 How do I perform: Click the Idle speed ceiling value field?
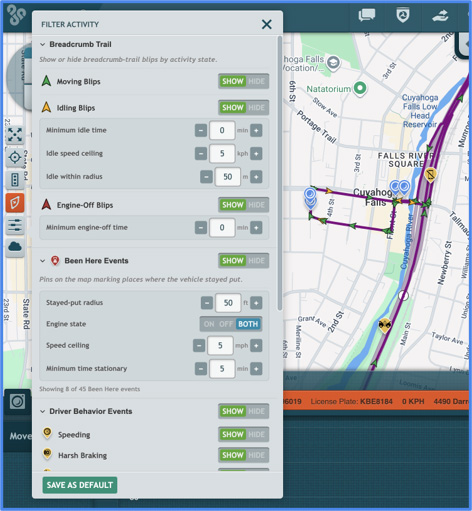click(222, 154)
